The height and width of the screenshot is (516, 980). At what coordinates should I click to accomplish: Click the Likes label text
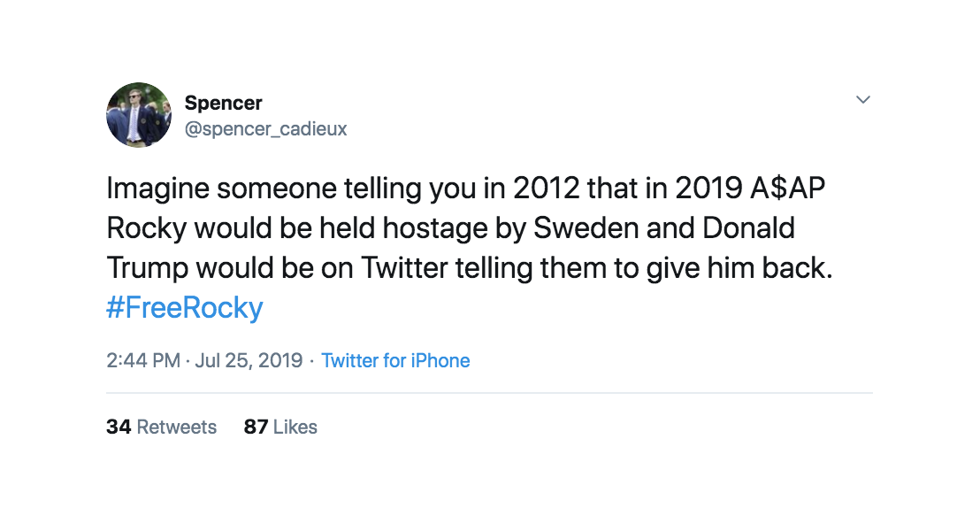pos(296,427)
